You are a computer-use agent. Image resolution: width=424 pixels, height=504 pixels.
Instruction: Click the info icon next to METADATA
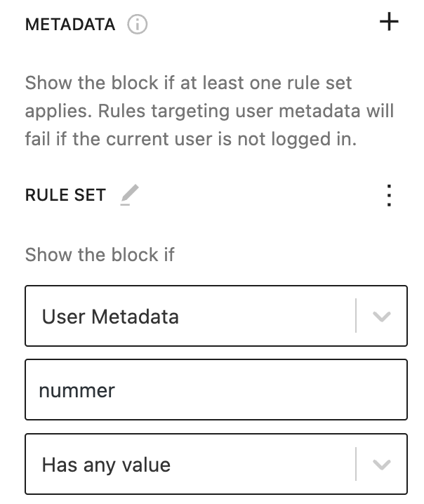pos(138,25)
